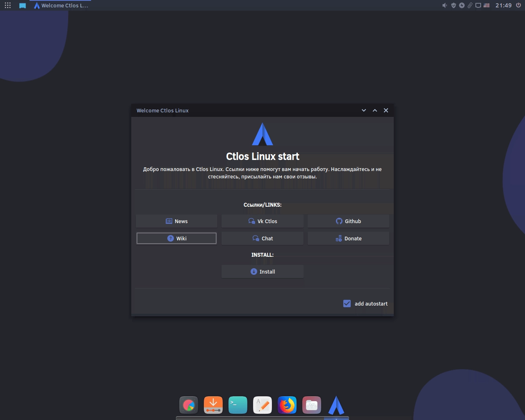Open the clipboard paperclip tray icon
This screenshot has height=420, width=525.
(470, 5)
